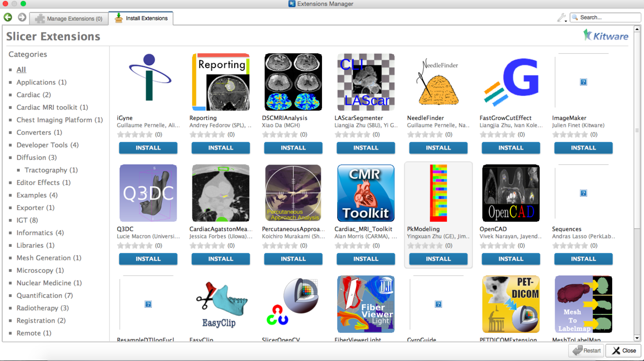Image resolution: width=644 pixels, height=361 pixels.
Task: Select the NeedleFinder haystack icon
Action: click(438, 82)
